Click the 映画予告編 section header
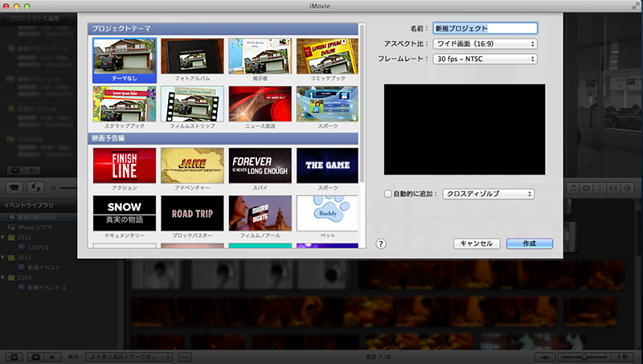 point(223,138)
